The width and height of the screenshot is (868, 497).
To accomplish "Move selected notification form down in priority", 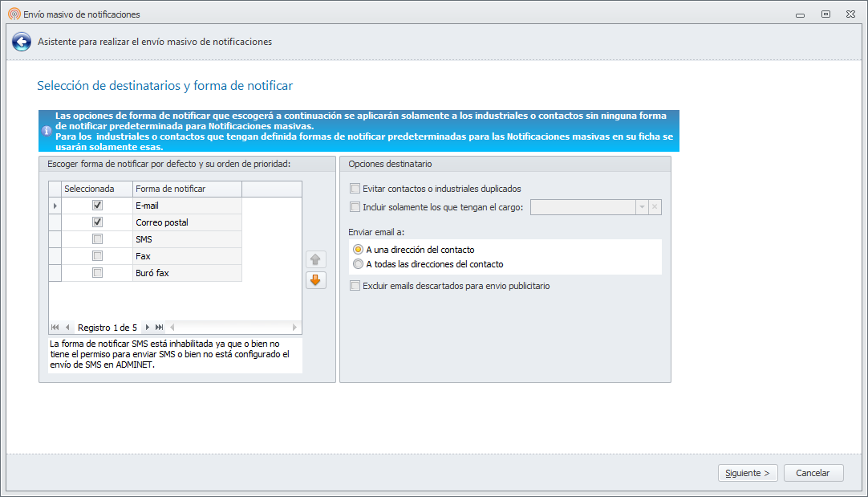I will (x=315, y=280).
